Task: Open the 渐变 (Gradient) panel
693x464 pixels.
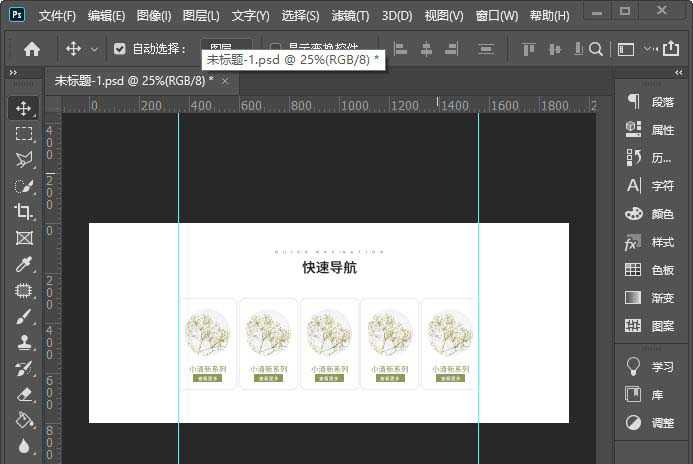Action: 651,298
